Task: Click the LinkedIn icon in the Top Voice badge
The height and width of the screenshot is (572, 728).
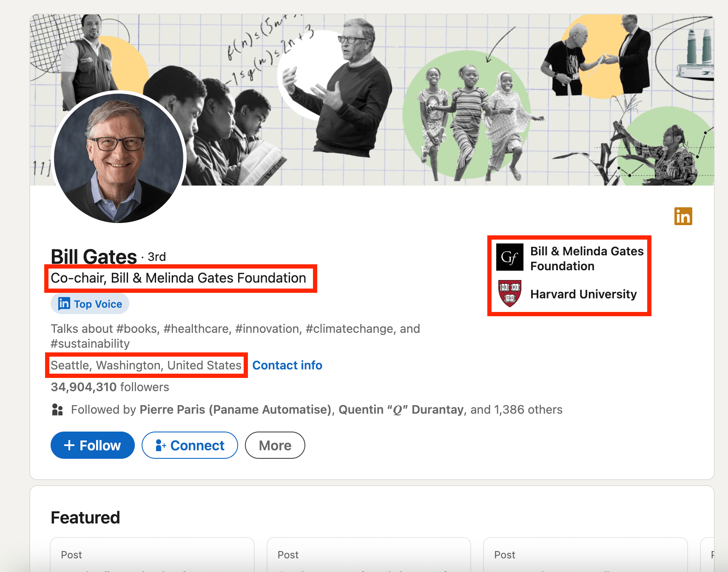Action: point(64,303)
